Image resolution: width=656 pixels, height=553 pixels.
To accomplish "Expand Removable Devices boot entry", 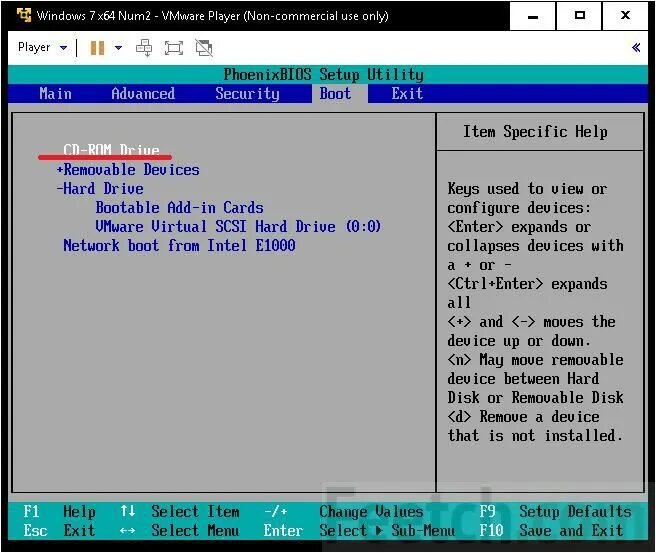I will 128,169.
